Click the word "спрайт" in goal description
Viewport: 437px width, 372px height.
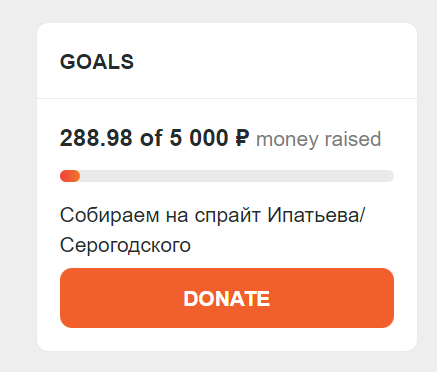[x=227, y=216]
